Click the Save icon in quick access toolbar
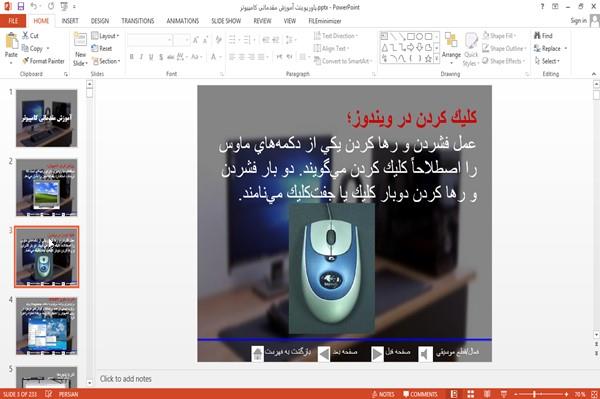 (21, 6)
